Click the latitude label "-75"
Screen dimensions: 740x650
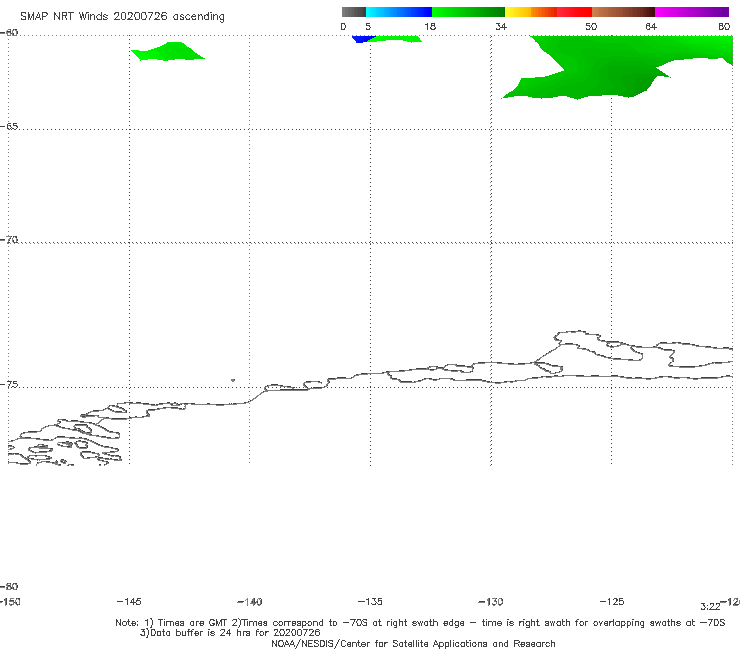9,384
